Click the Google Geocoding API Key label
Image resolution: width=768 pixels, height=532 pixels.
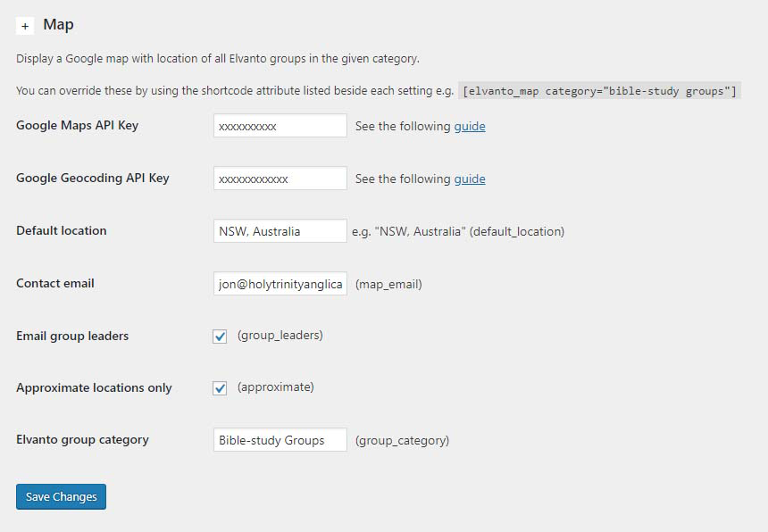[x=93, y=179]
